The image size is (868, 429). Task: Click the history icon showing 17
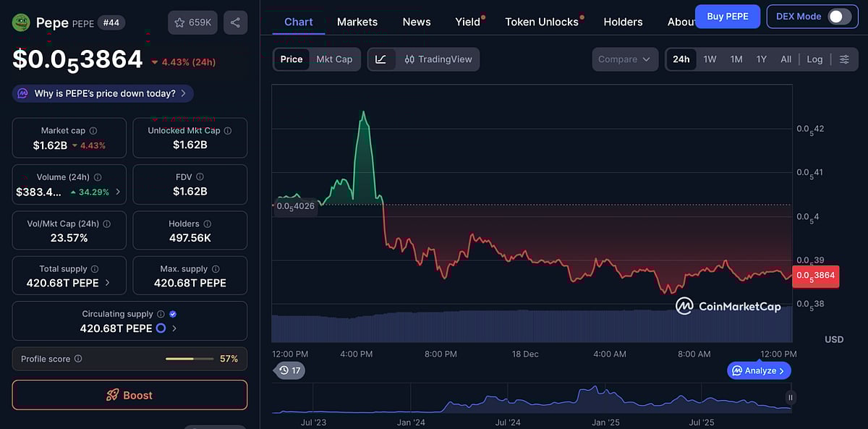pyautogui.click(x=289, y=370)
